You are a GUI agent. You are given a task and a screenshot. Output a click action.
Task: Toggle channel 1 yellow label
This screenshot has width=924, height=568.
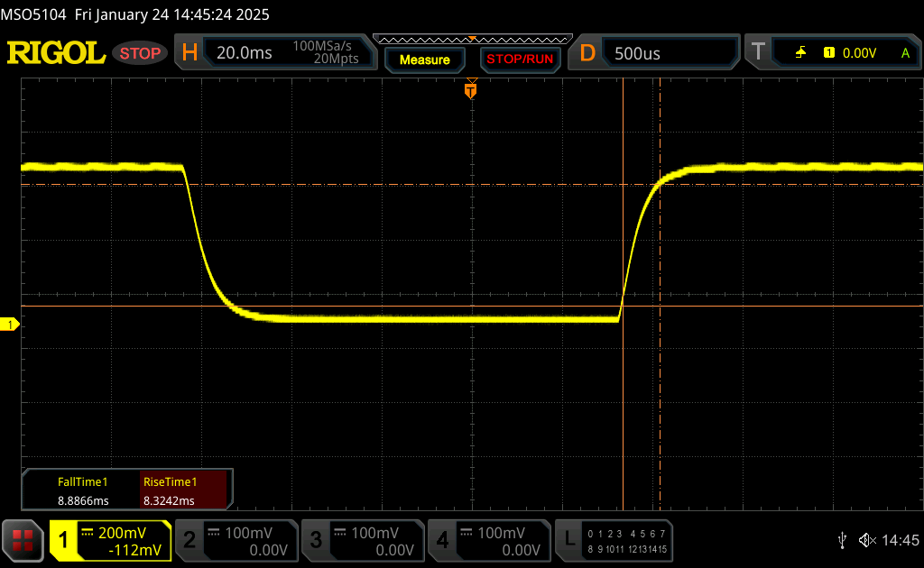(64, 540)
